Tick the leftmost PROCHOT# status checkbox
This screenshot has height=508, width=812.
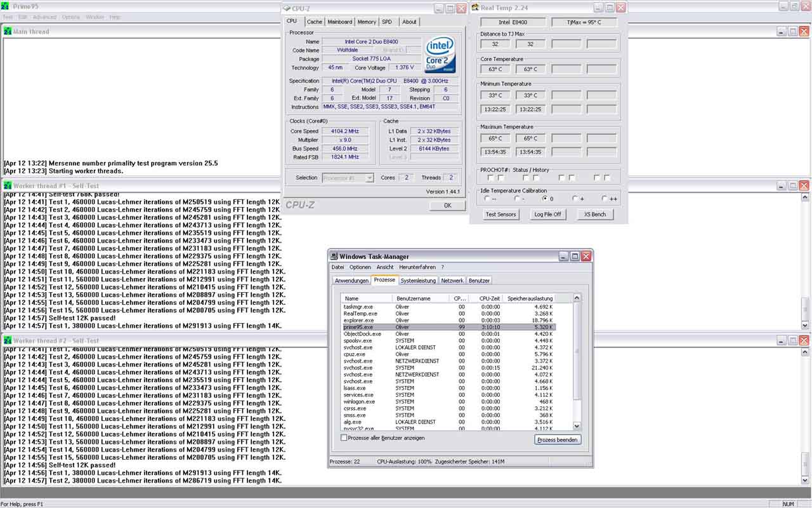click(490, 178)
